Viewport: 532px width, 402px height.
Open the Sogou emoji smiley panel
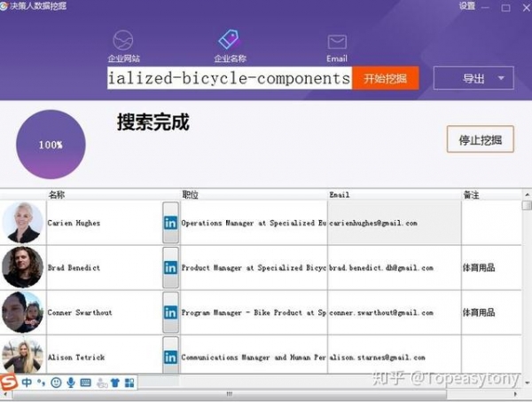(x=56, y=382)
